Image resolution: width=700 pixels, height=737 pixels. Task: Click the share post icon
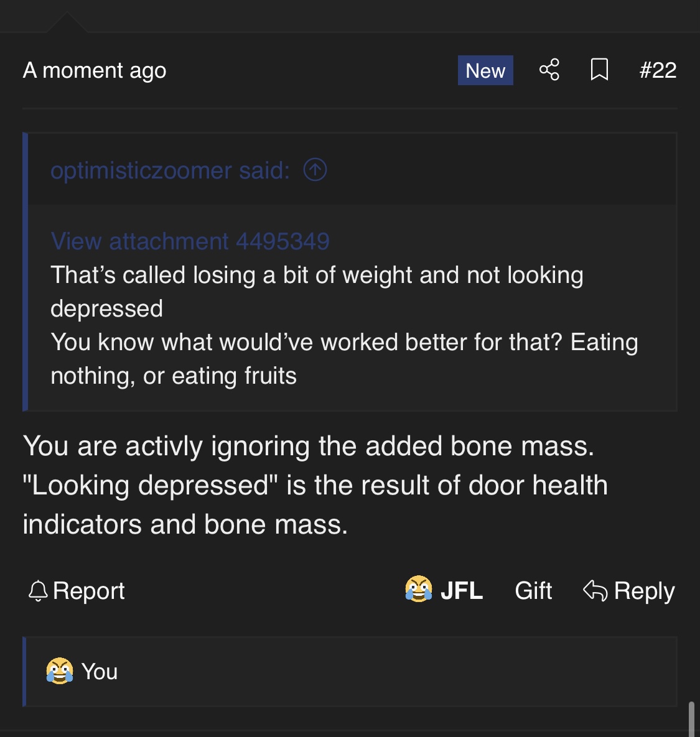[549, 70]
